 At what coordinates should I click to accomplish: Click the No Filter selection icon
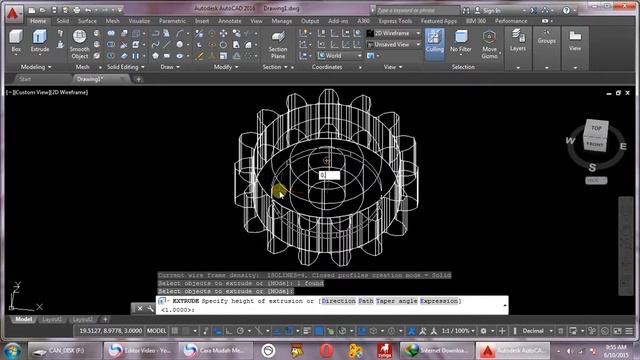point(461,41)
